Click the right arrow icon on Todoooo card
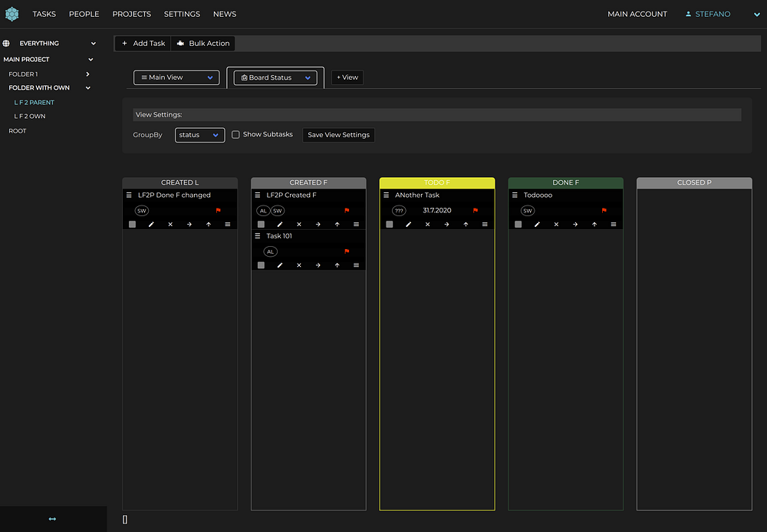 pyautogui.click(x=575, y=225)
